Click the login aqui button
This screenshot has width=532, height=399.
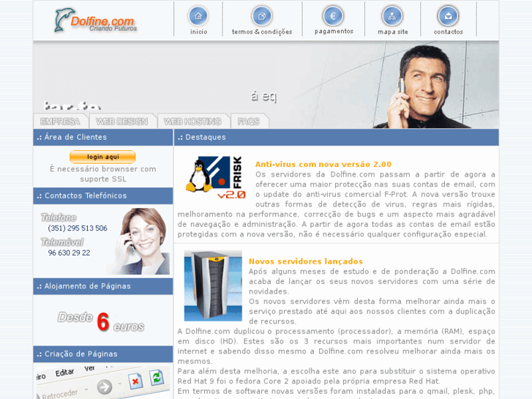point(102,157)
